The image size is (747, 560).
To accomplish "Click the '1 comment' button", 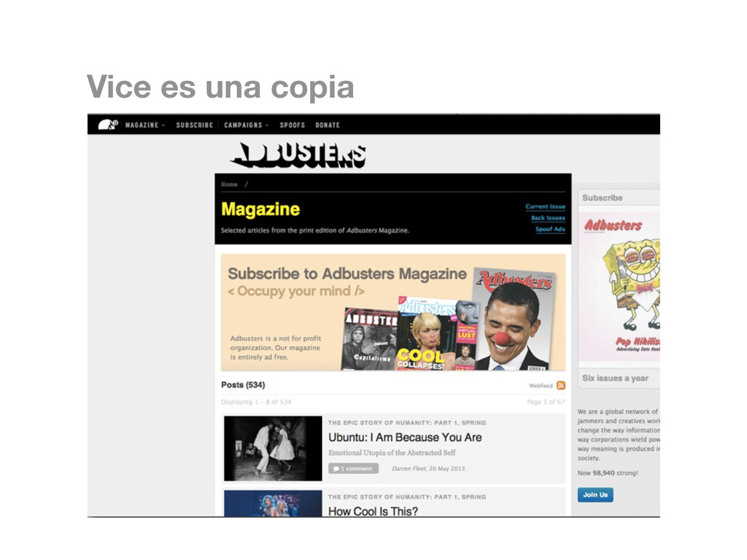I will click(354, 469).
